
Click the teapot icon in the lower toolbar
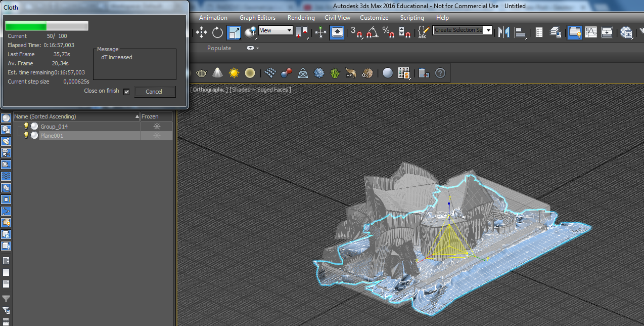(x=202, y=73)
